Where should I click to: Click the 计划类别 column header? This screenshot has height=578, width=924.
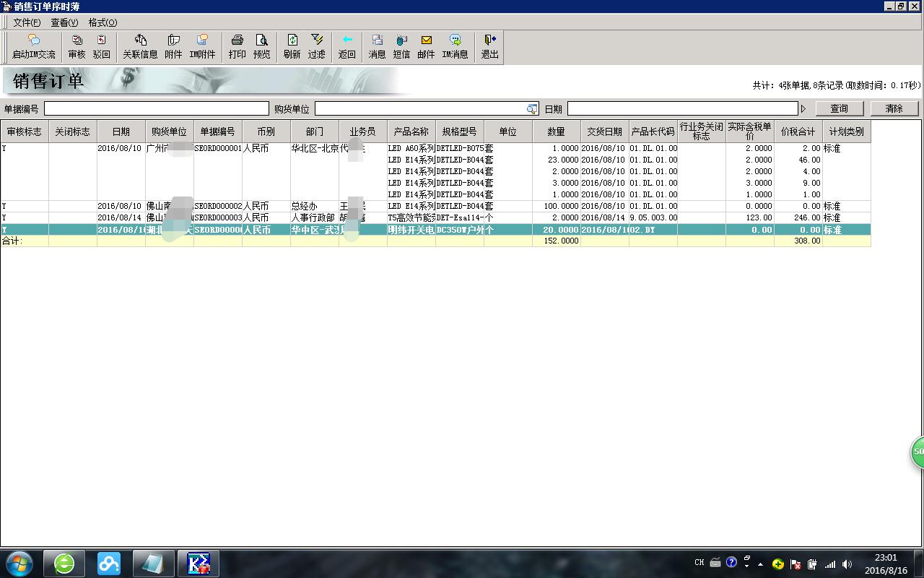(847, 131)
